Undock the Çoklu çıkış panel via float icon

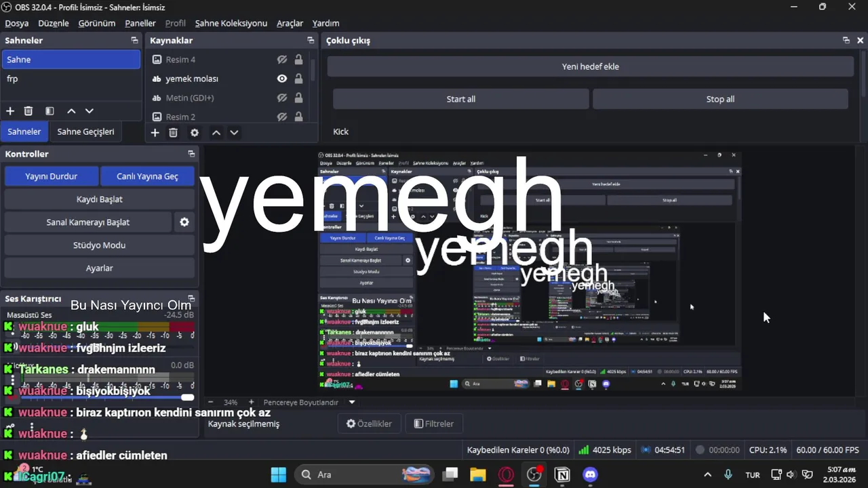point(846,41)
